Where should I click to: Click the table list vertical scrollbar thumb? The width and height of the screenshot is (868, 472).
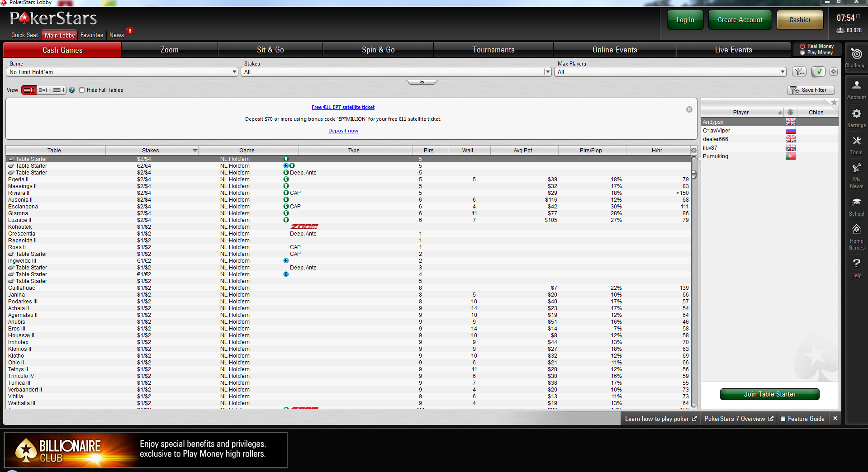[x=694, y=175]
